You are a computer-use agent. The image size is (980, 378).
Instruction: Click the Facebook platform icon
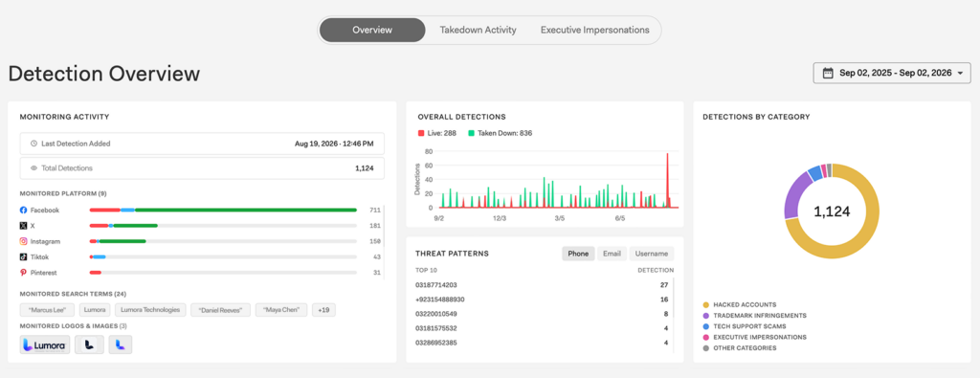point(23,210)
